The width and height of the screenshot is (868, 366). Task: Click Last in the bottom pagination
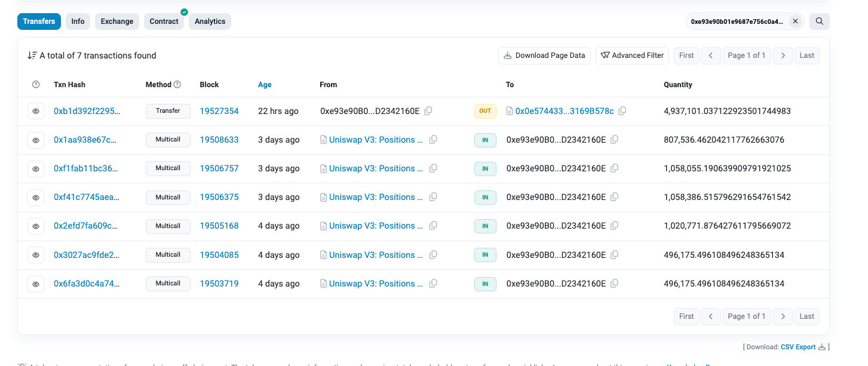(x=807, y=316)
